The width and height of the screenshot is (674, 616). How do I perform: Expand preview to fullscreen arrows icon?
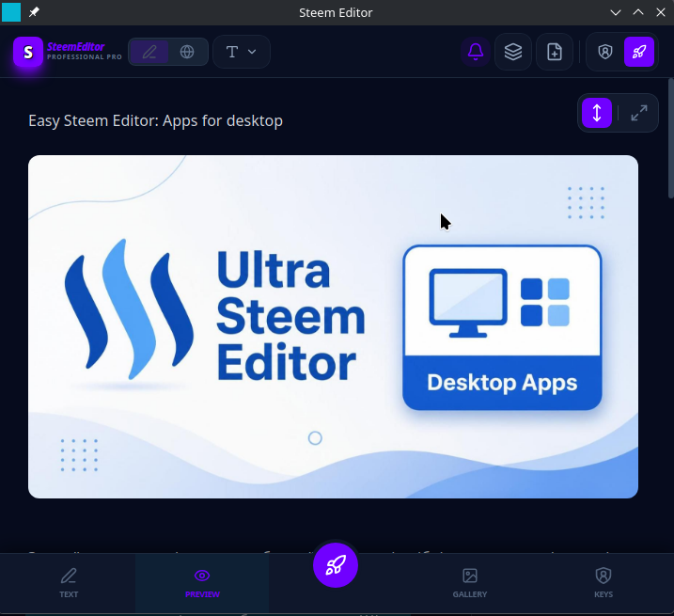639,113
